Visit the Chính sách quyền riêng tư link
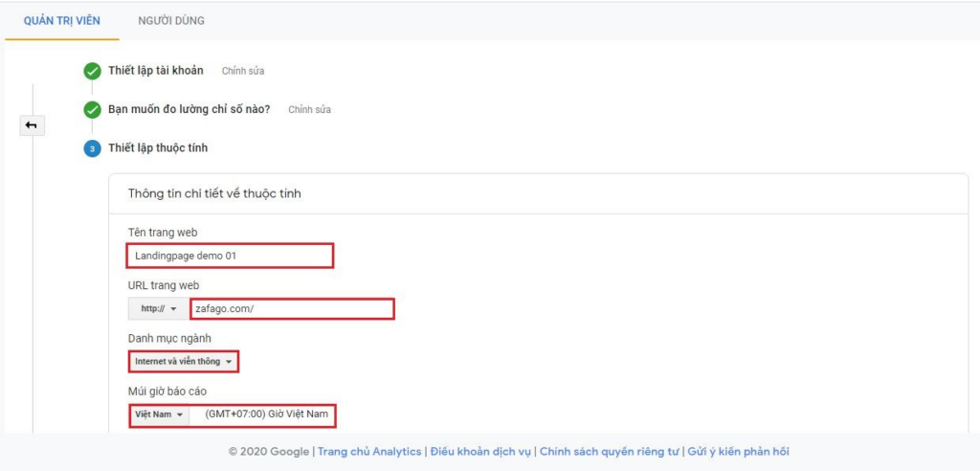This screenshot has width=980, height=471. point(610,452)
